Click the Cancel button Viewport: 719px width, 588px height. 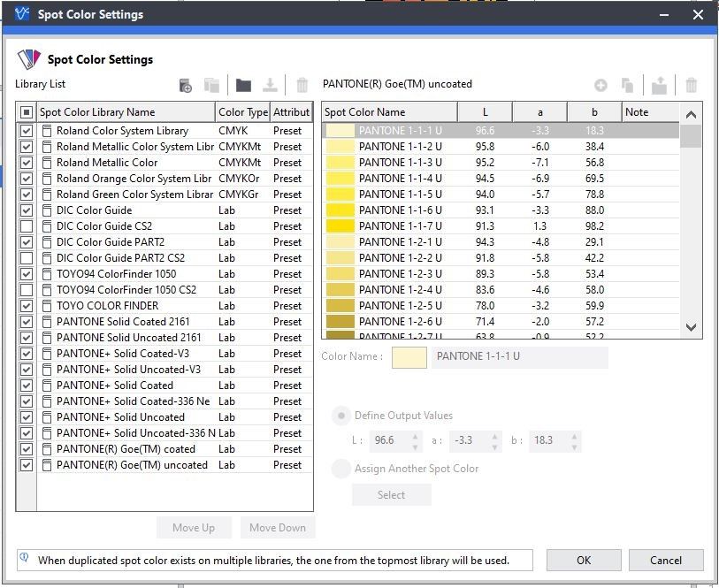coord(666,561)
